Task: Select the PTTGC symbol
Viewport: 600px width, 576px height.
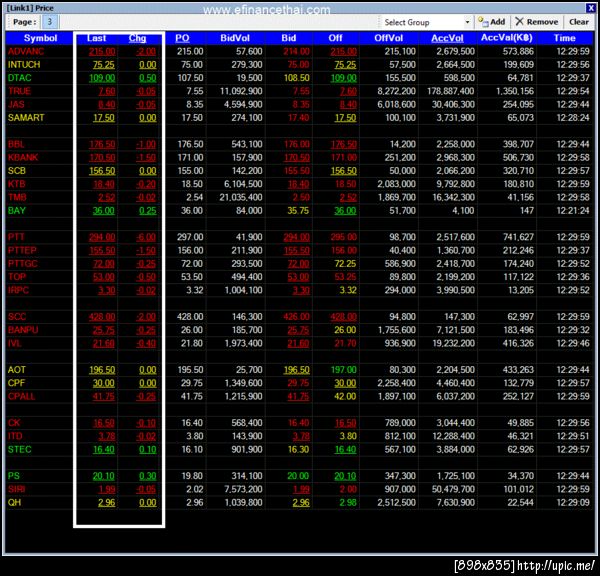Action: coord(23,264)
